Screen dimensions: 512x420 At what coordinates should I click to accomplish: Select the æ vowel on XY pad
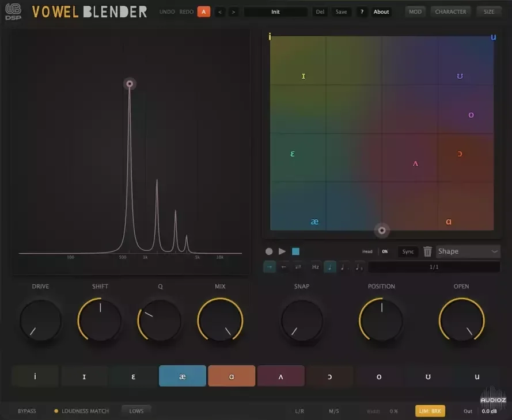coord(314,222)
